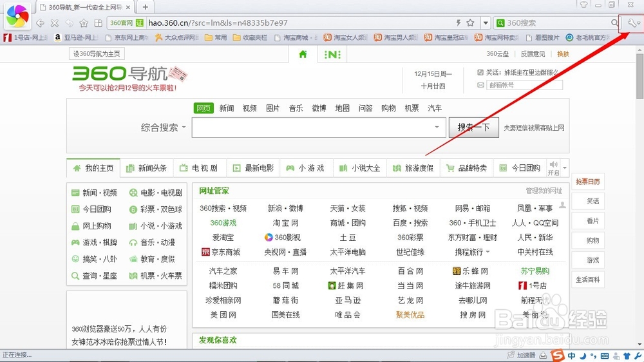Toggle the Sogou 中 Chinese-English mode

(x=571, y=356)
